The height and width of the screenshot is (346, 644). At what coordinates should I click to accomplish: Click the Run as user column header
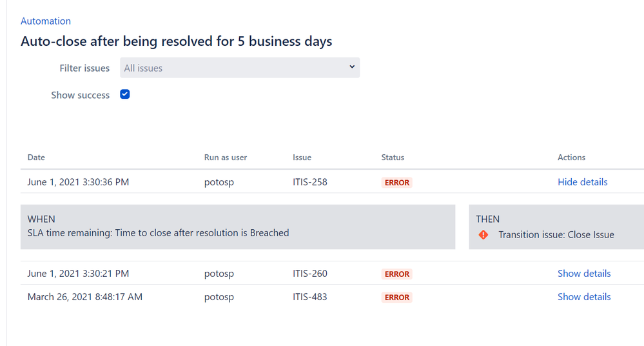coord(226,157)
